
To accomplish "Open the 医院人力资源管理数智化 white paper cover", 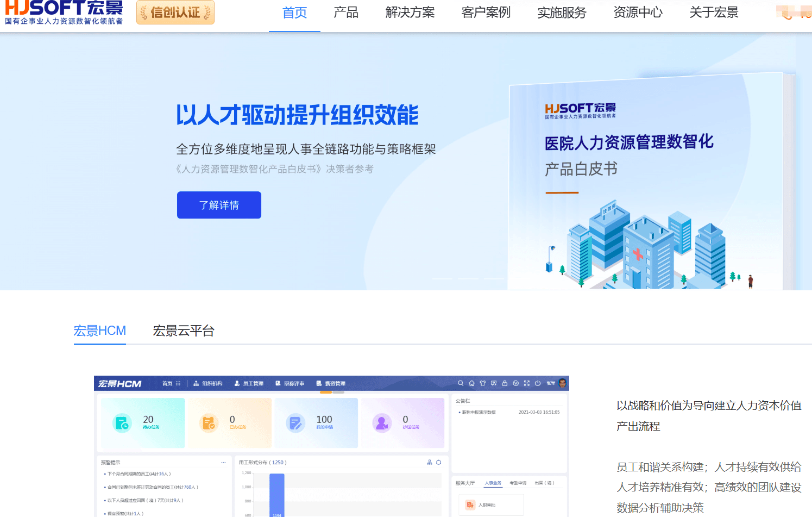I will 645,182.
